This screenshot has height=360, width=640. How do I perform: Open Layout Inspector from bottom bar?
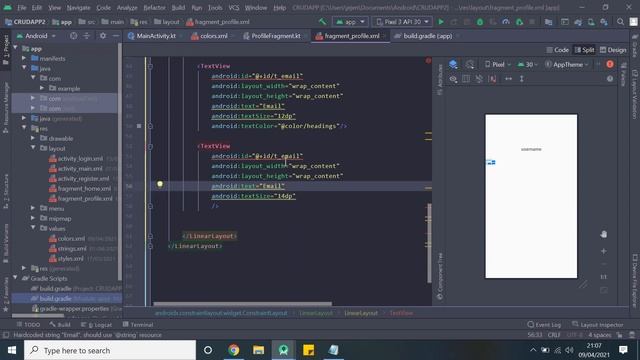point(598,325)
